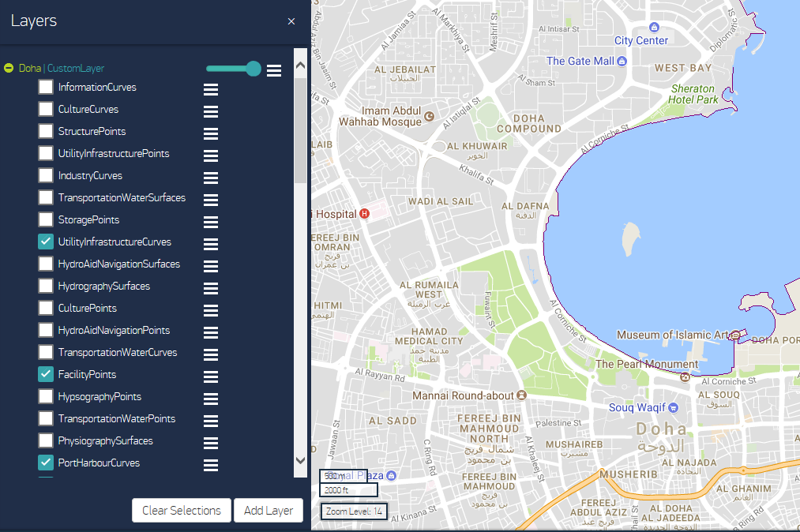The height and width of the screenshot is (532, 800).
Task: Open menu for TransportationWaterPoints layer
Action: (x=211, y=421)
